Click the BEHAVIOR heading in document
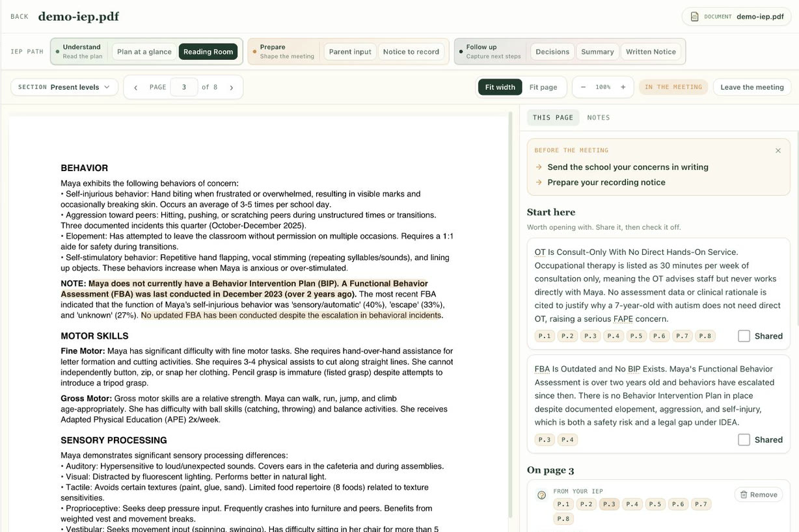799x532 pixels. (x=85, y=168)
